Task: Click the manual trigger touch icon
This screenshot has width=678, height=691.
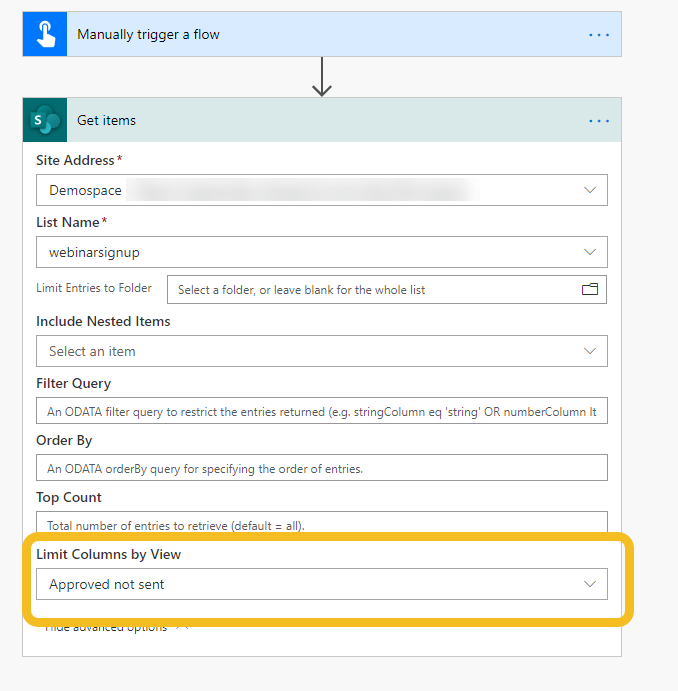Action: (x=45, y=34)
